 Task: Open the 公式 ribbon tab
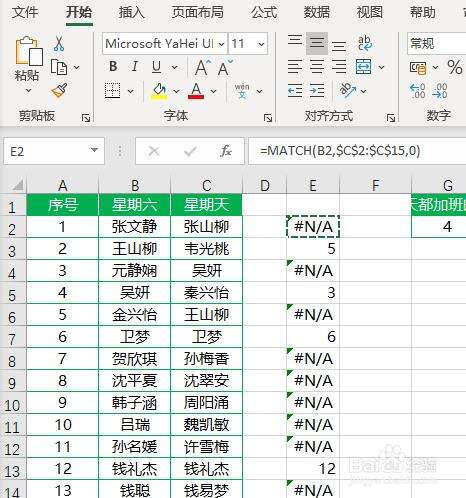click(264, 13)
